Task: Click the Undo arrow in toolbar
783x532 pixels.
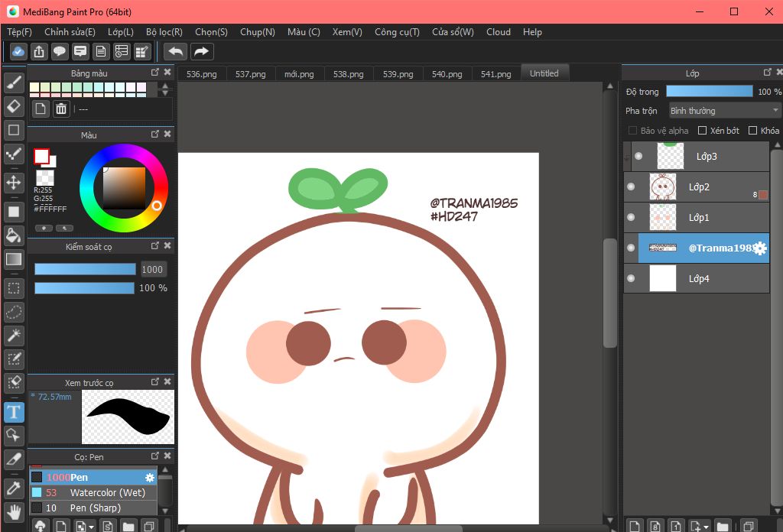Action: click(175, 51)
